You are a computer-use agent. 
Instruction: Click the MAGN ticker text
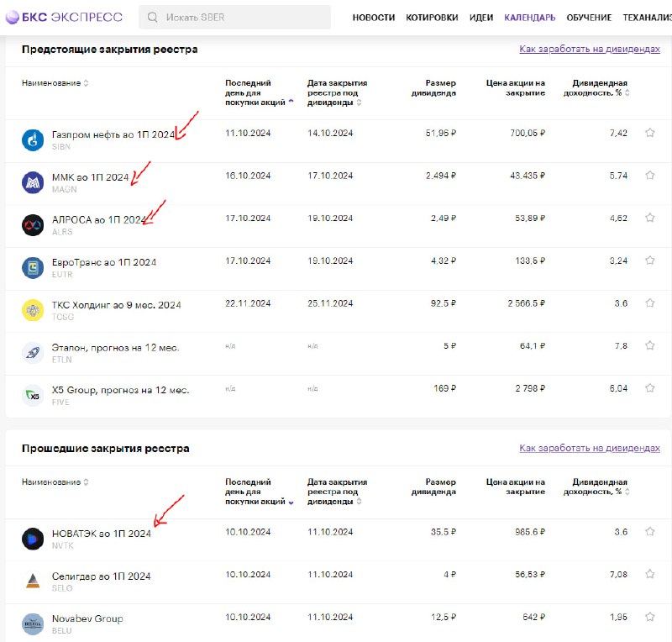[65, 189]
